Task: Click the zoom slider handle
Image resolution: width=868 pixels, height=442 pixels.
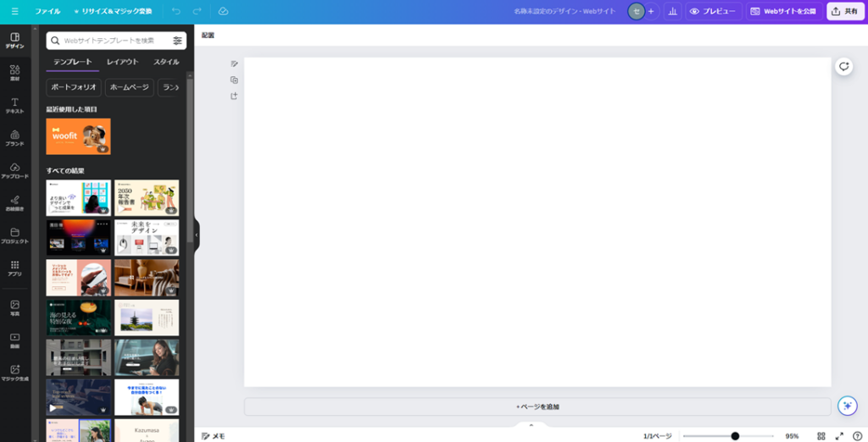Action: tap(735, 436)
